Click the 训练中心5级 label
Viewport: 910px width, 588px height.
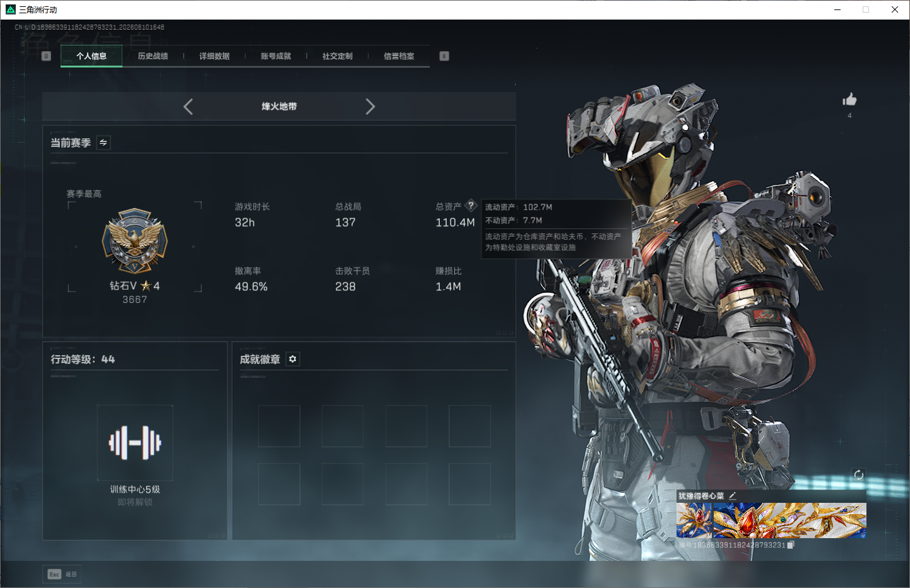pos(135,490)
